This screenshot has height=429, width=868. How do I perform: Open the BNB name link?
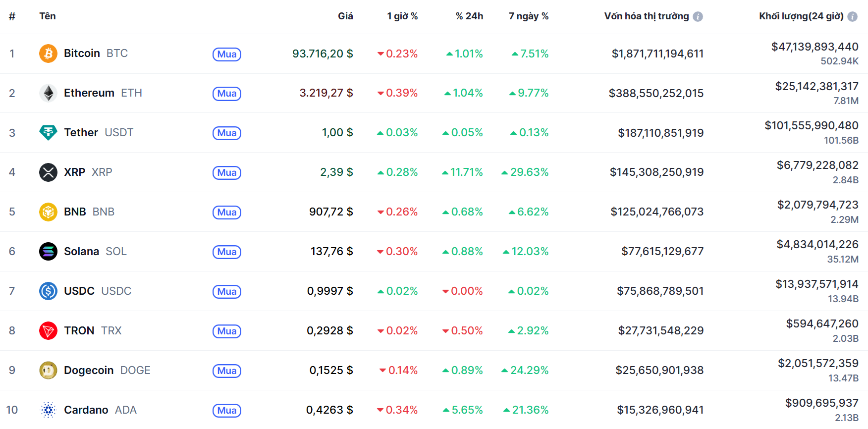click(89, 212)
